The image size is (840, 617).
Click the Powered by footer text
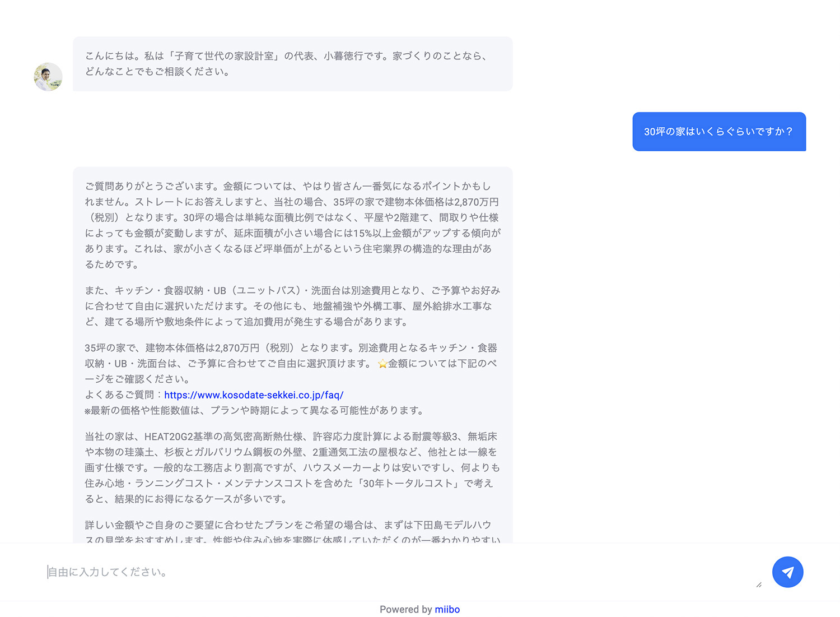[x=405, y=609]
